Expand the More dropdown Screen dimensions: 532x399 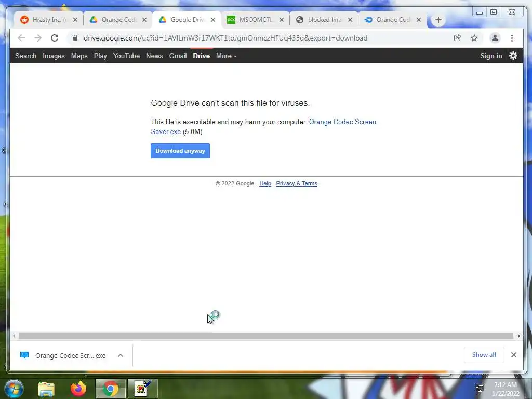point(227,56)
